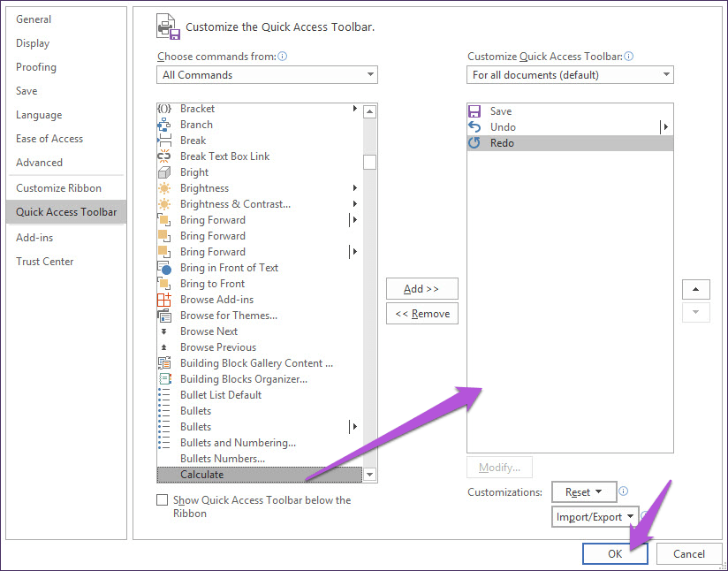Open the All Commands dropdown
Image resolution: width=728 pixels, height=571 pixels.
(x=269, y=75)
